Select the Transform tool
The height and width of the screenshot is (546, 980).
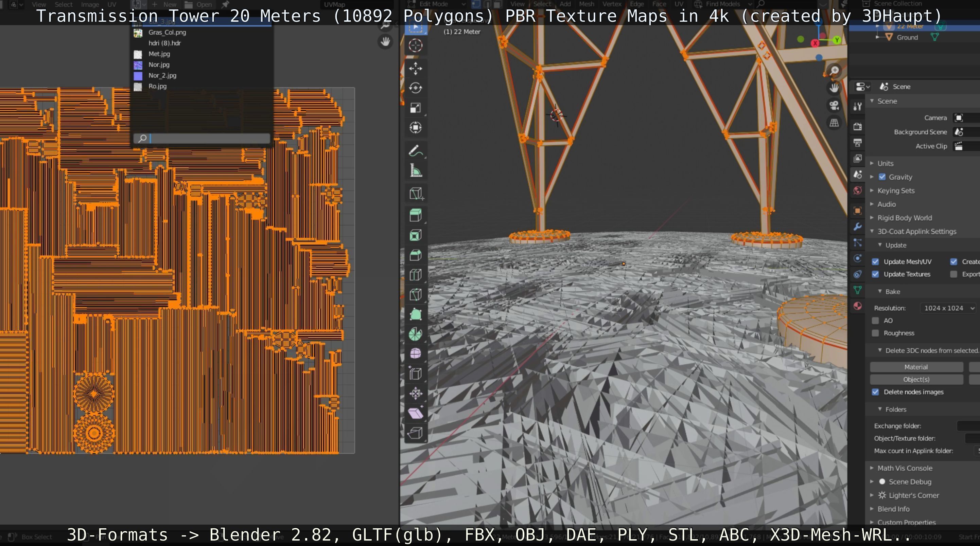[415, 127]
